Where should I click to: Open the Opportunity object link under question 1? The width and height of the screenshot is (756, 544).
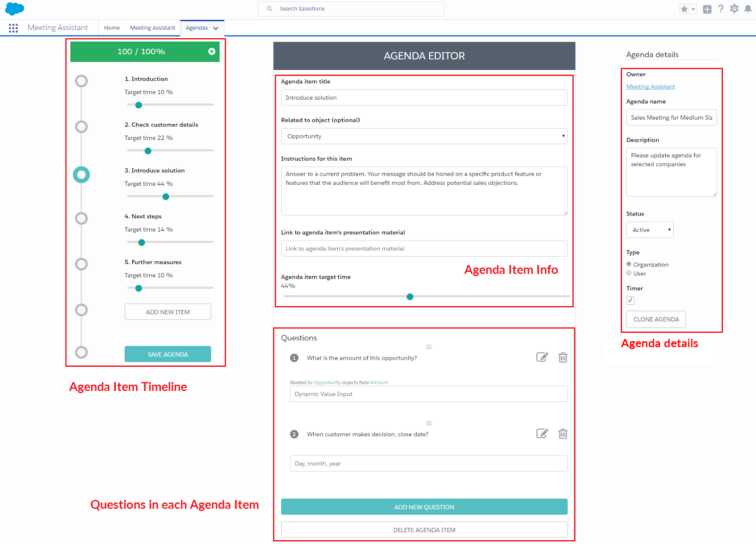point(327,382)
